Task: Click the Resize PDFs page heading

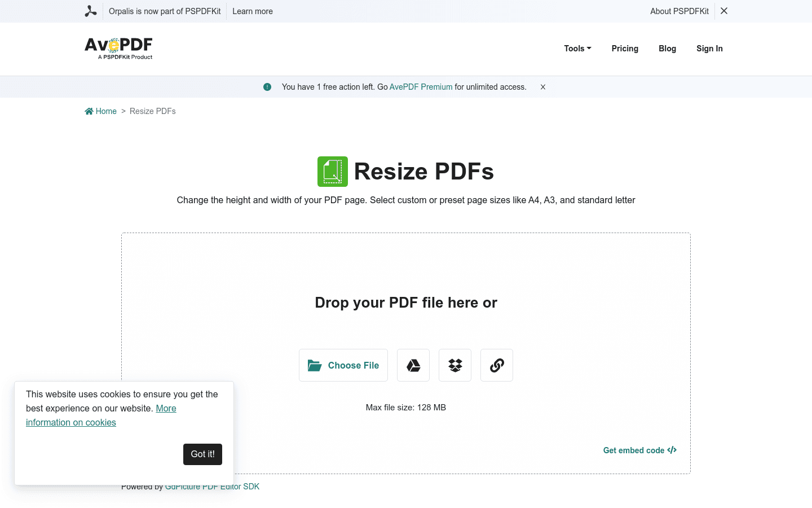Action: (424, 172)
